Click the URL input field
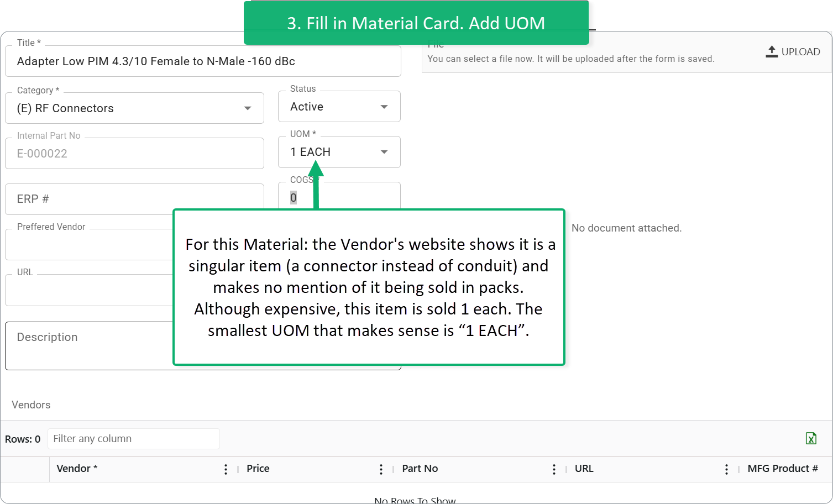This screenshot has height=504, width=833. [x=89, y=290]
